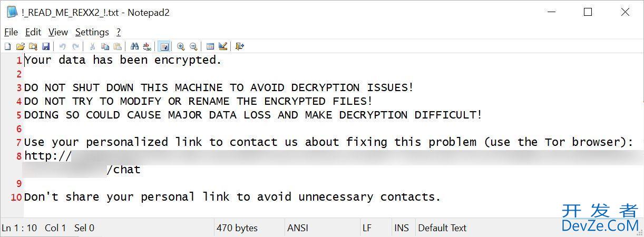Toggle the Word wrap toolbar button
The height and width of the screenshot is (237, 644).
click(163, 46)
